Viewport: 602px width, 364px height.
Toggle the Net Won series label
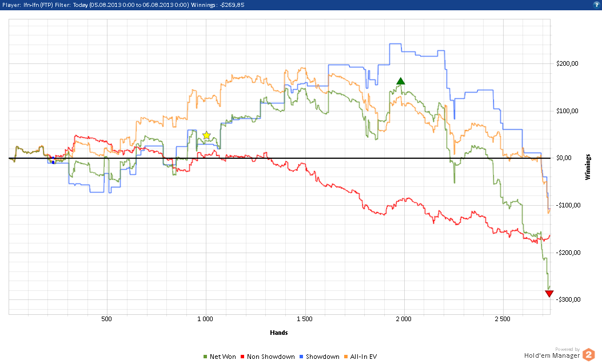coord(222,357)
